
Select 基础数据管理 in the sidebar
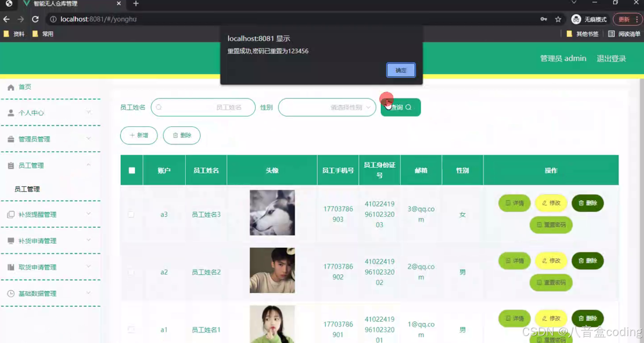[37, 293]
